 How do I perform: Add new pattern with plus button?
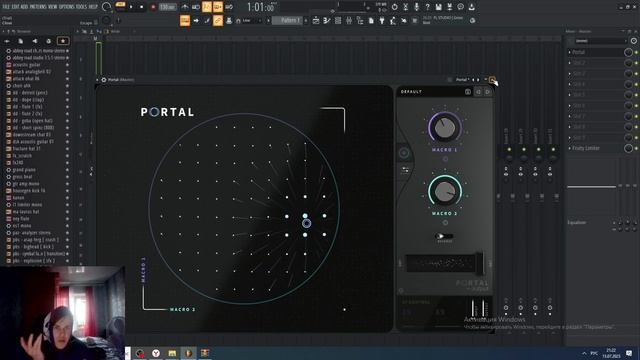[x=306, y=20]
